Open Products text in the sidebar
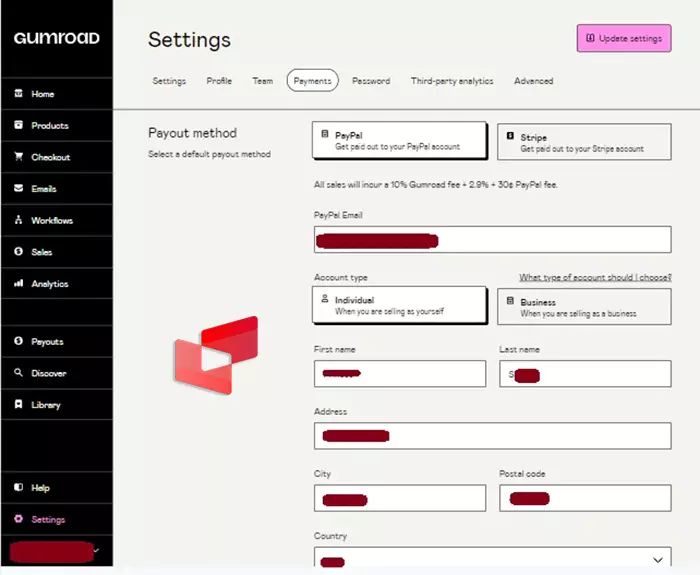The width and height of the screenshot is (700, 575). point(50,125)
